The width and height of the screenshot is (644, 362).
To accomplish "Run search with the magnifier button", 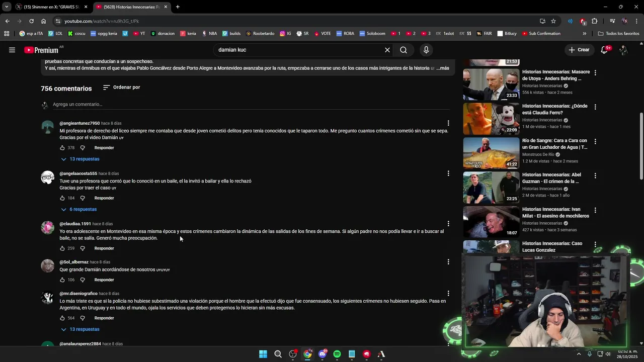I will pos(404,50).
